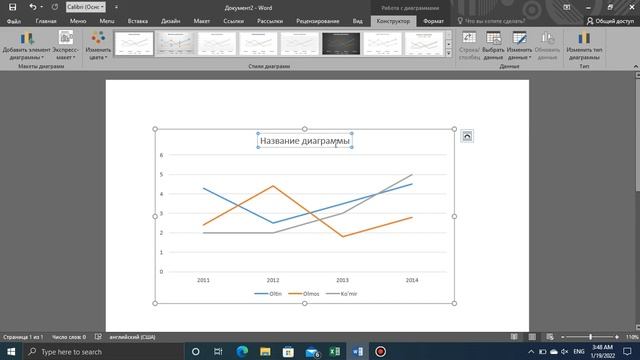Switch to the Вид tab

358,21
